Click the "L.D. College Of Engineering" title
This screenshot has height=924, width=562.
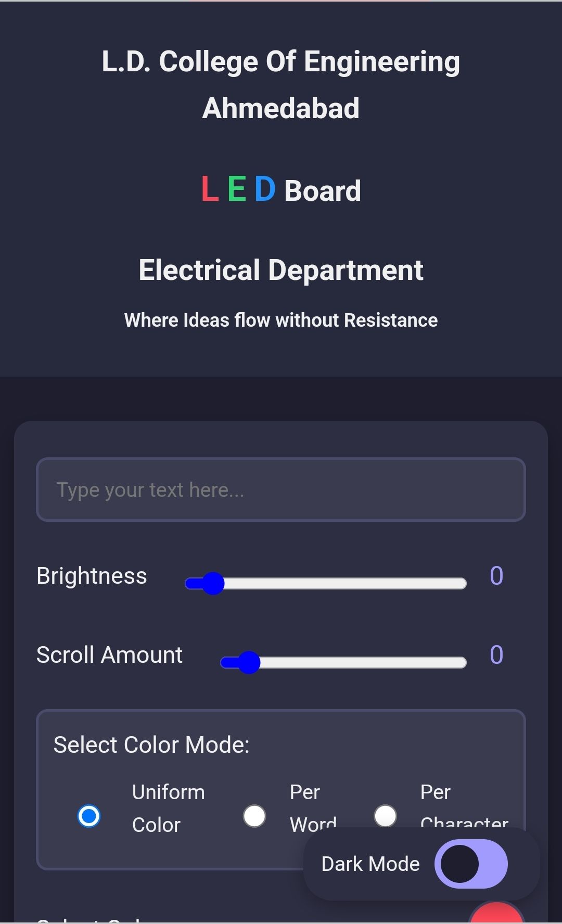point(281,62)
